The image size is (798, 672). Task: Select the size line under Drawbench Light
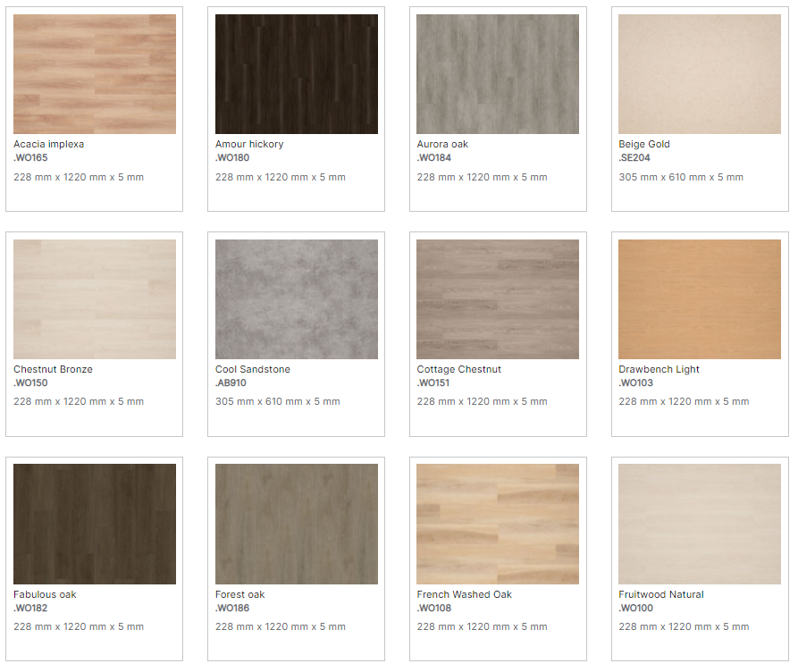[x=684, y=401]
